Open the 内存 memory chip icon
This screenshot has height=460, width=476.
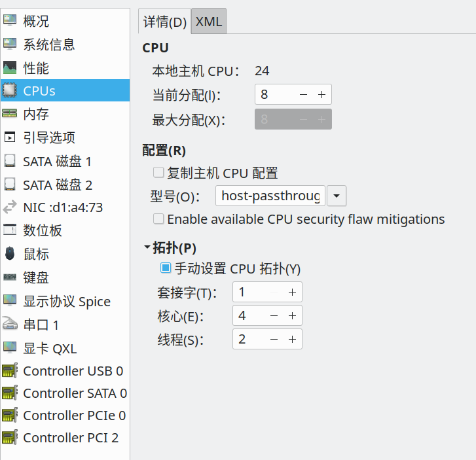pyautogui.click(x=10, y=114)
